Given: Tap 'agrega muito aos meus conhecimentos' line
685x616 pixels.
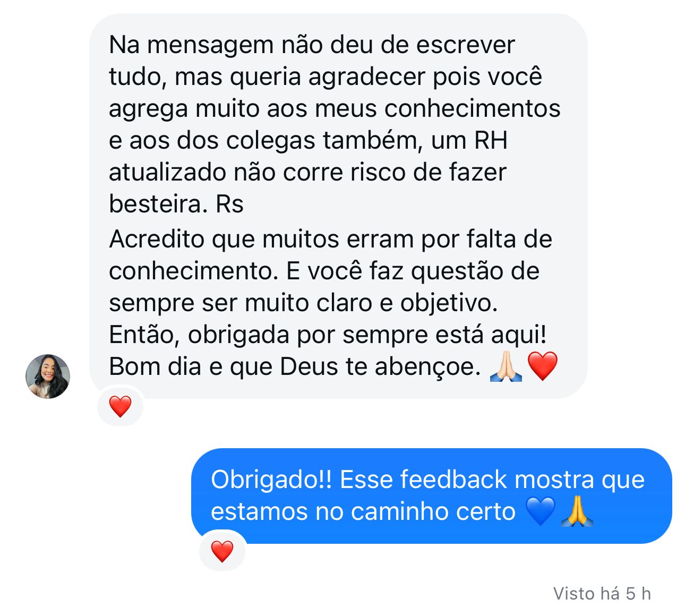Looking at the screenshot, I should tap(335, 108).
